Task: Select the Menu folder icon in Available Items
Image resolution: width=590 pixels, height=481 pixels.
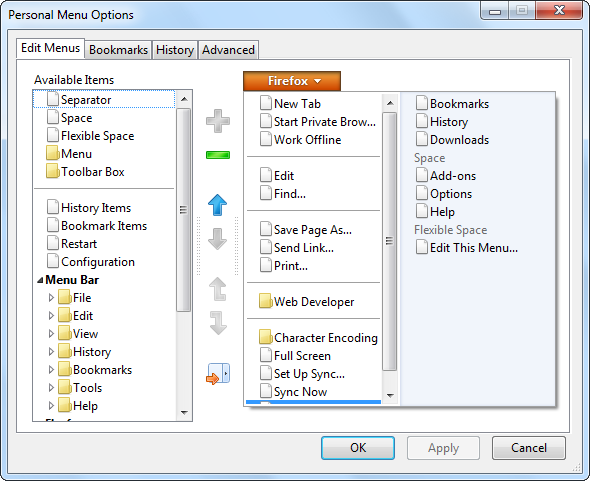Action: pos(53,153)
